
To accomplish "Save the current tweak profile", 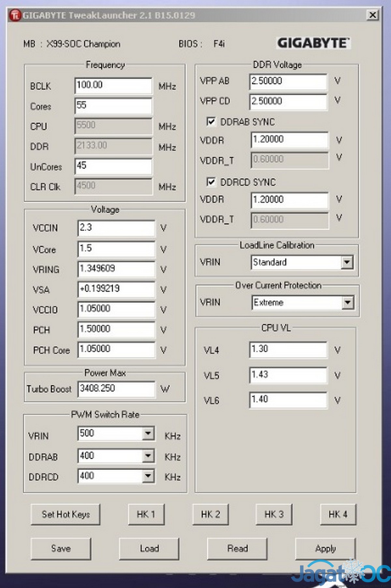I will [x=61, y=549].
